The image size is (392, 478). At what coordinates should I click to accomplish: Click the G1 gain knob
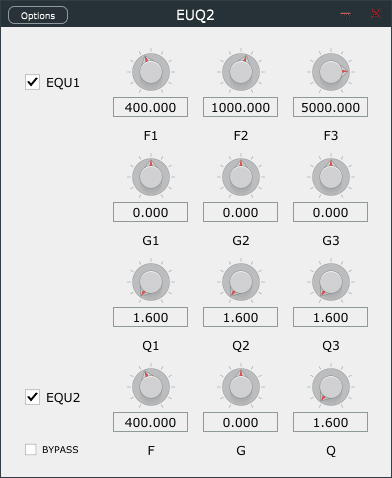pos(151,177)
